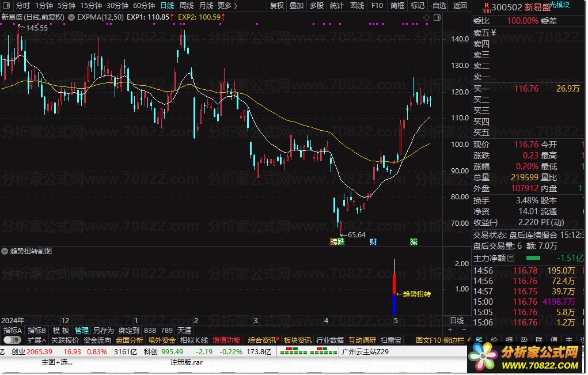The width and height of the screenshot is (588, 375).
Task: Remove stock via -自选 button
Action: (x=438, y=6)
